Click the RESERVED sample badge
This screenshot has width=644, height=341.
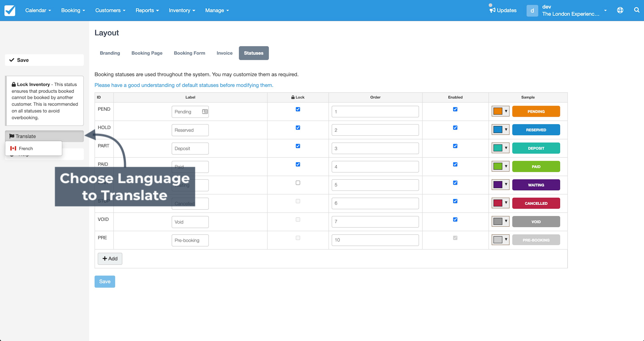pyautogui.click(x=536, y=130)
